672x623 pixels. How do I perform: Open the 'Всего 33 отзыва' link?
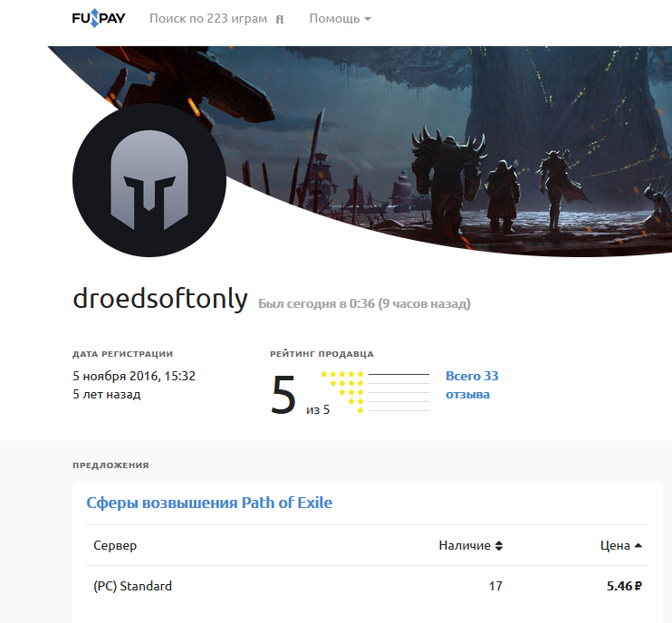(471, 385)
